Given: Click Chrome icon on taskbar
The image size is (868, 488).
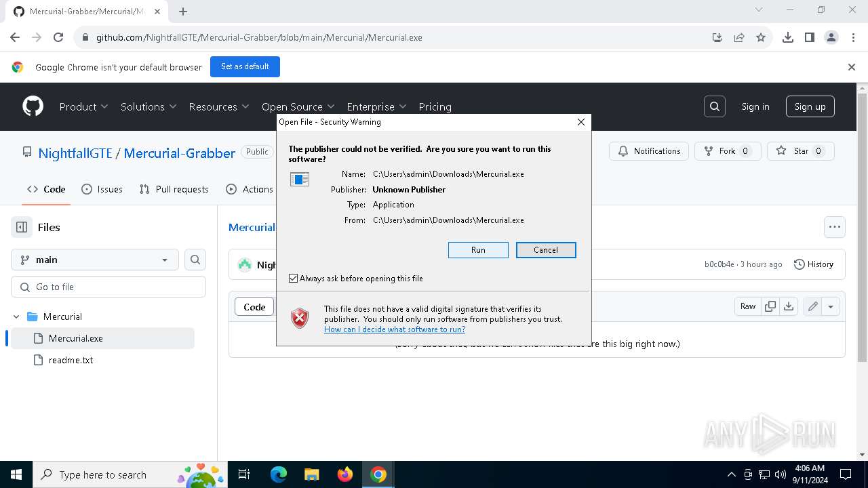Looking at the screenshot, I should pos(378,474).
